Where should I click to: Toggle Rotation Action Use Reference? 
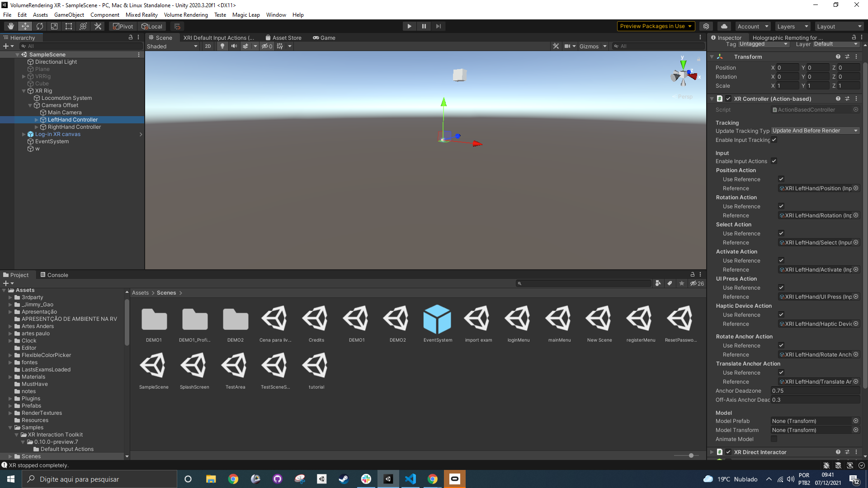coord(781,206)
